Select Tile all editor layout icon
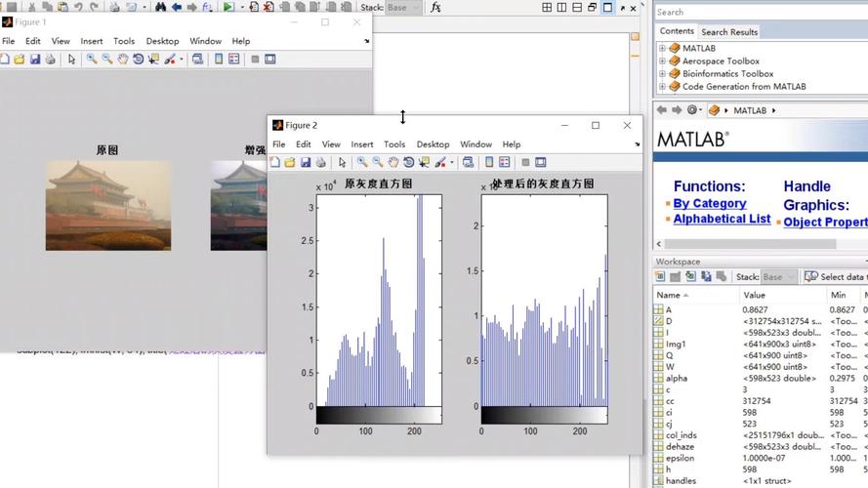The width and height of the screenshot is (868, 488). click(547, 7)
